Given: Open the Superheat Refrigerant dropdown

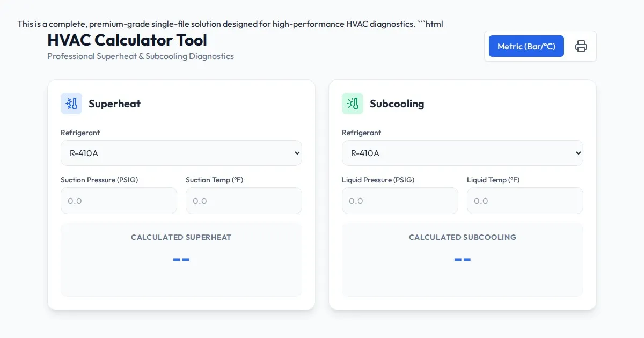Looking at the screenshot, I should coord(181,153).
